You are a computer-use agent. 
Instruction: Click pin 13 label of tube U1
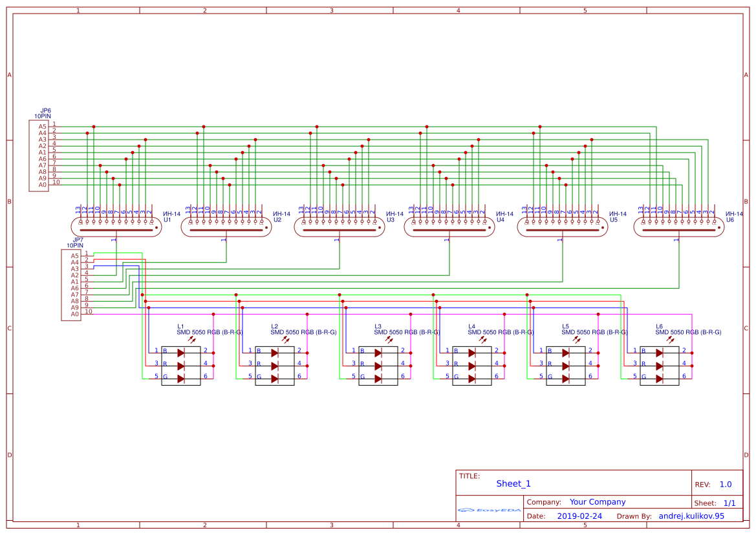click(78, 210)
